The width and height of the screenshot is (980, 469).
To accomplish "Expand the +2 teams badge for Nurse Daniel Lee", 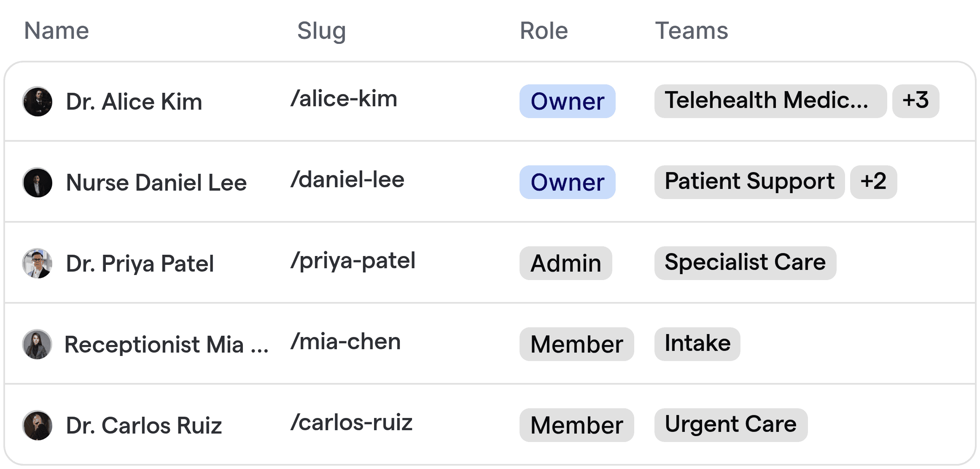I will coord(874,182).
